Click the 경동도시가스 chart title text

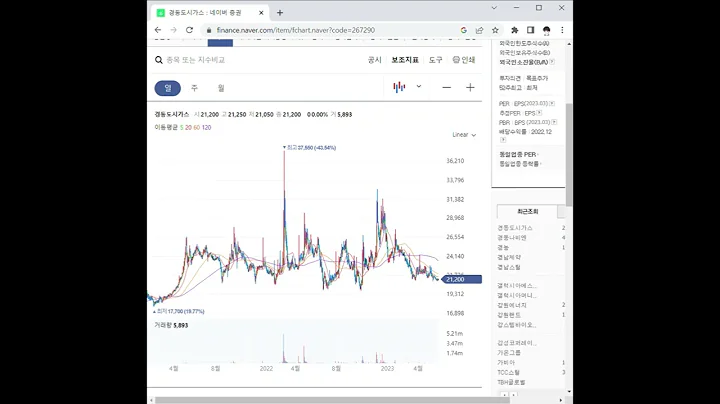(x=172, y=114)
